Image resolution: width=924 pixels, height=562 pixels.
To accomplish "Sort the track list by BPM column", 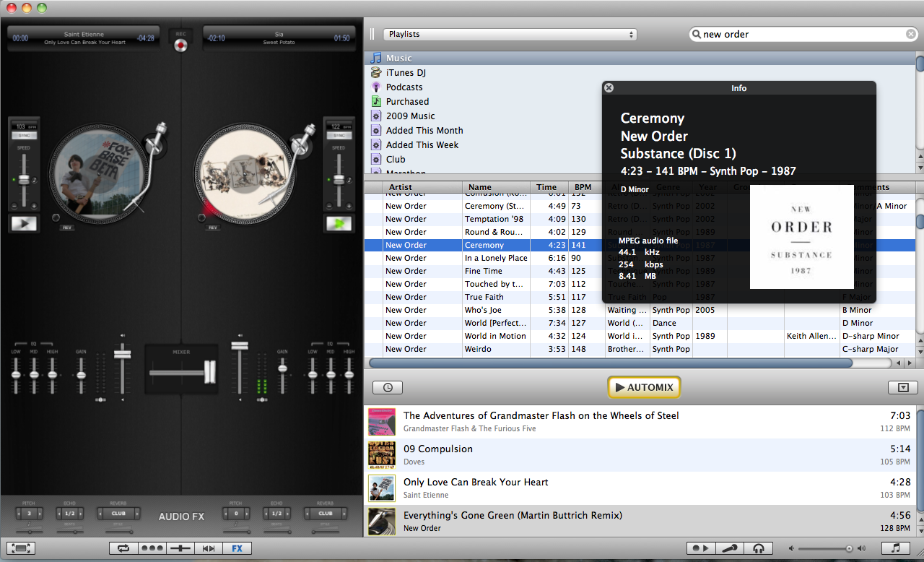I will 583,187.
